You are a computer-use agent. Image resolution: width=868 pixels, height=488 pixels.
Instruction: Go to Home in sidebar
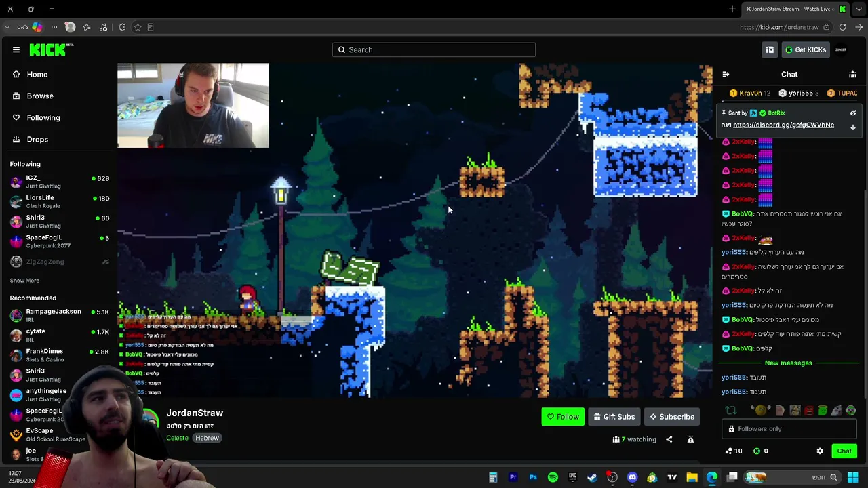[x=58, y=74]
